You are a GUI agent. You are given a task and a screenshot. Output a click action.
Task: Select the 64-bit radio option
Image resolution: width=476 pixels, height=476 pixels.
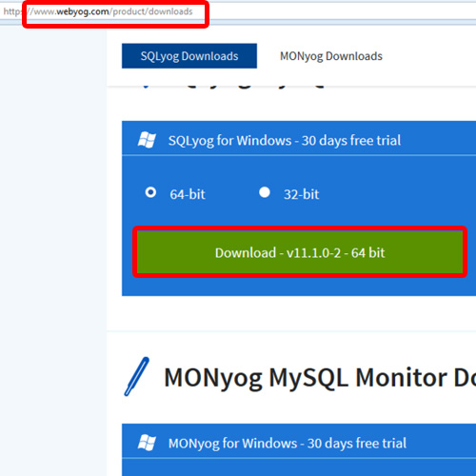150,192
